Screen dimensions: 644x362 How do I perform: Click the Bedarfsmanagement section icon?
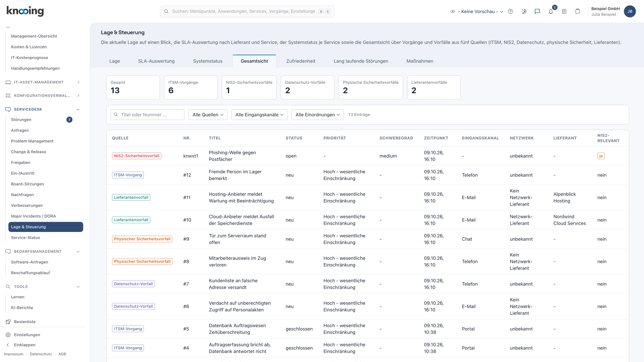pos(8,252)
